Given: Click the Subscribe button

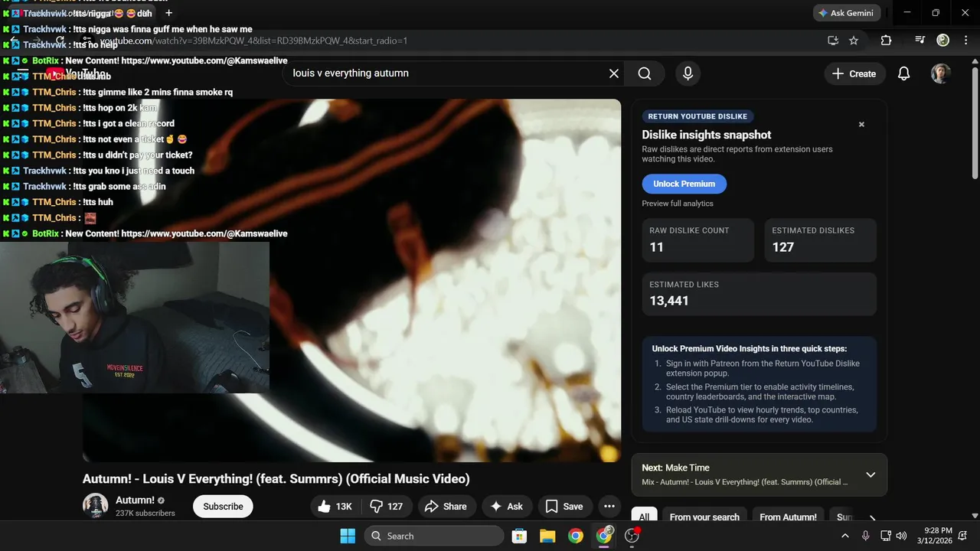Looking at the screenshot, I should tap(223, 507).
